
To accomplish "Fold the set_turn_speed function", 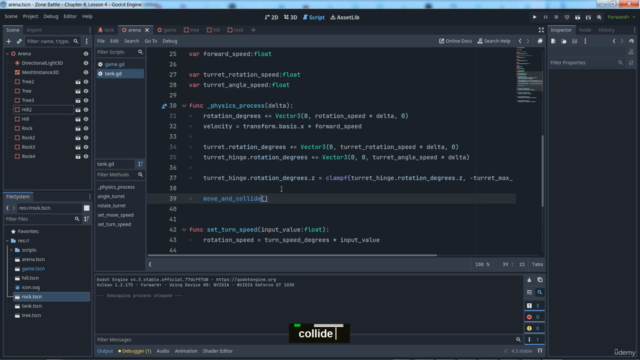I will pos(184,230).
